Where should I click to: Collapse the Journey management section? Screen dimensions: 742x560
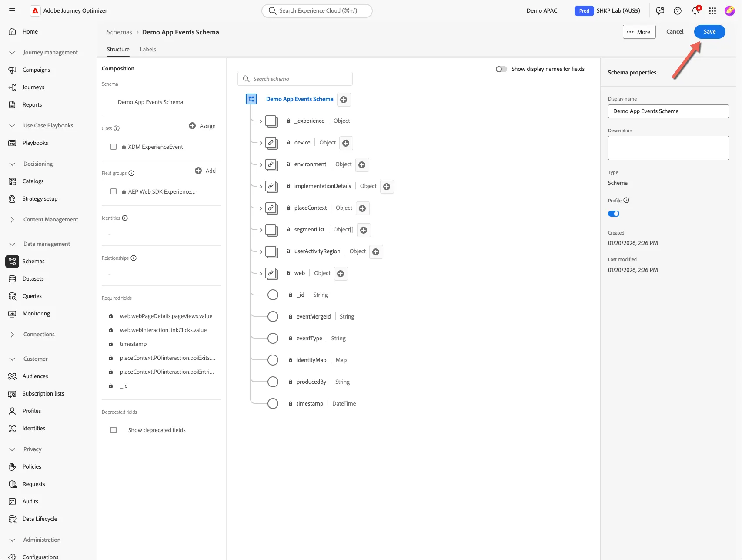[12, 53]
